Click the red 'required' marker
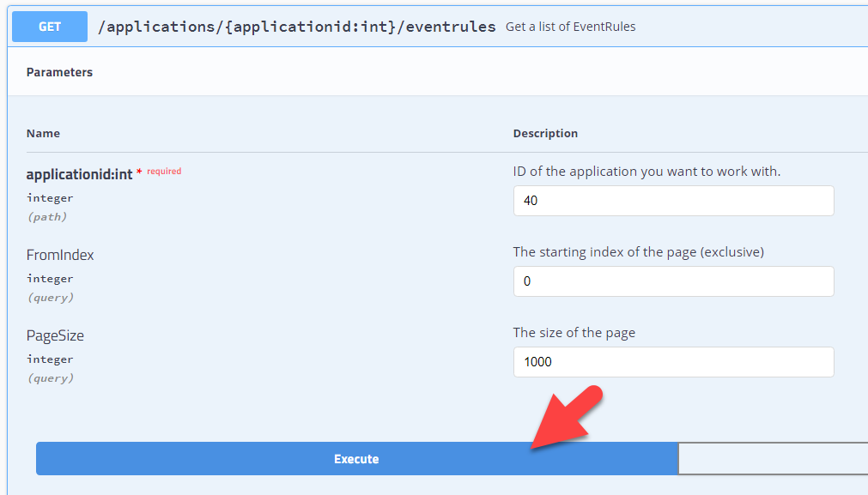This screenshot has width=868, height=495. click(164, 172)
